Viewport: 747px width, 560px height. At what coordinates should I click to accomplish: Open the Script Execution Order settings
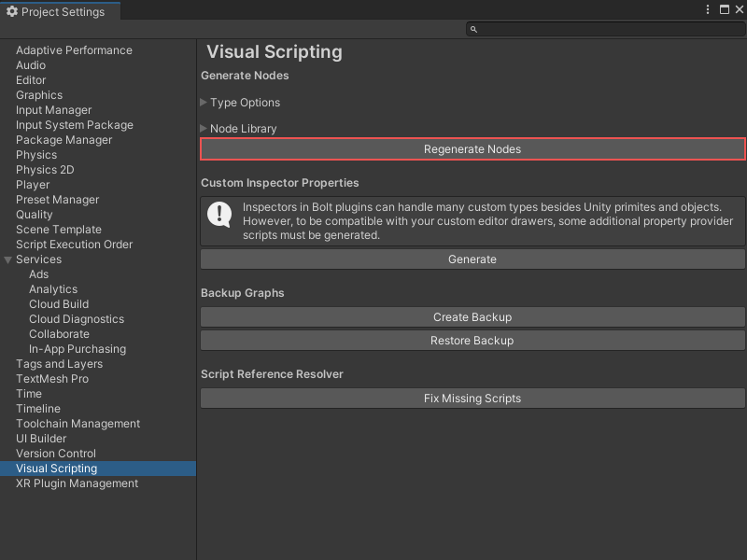(x=75, y=245)
